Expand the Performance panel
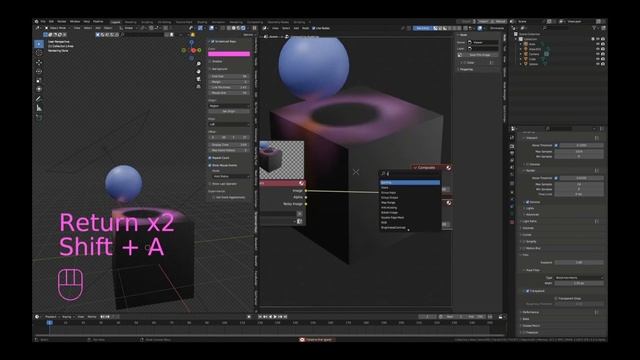The height and width of the screenshot is (360, 640). 530,312
